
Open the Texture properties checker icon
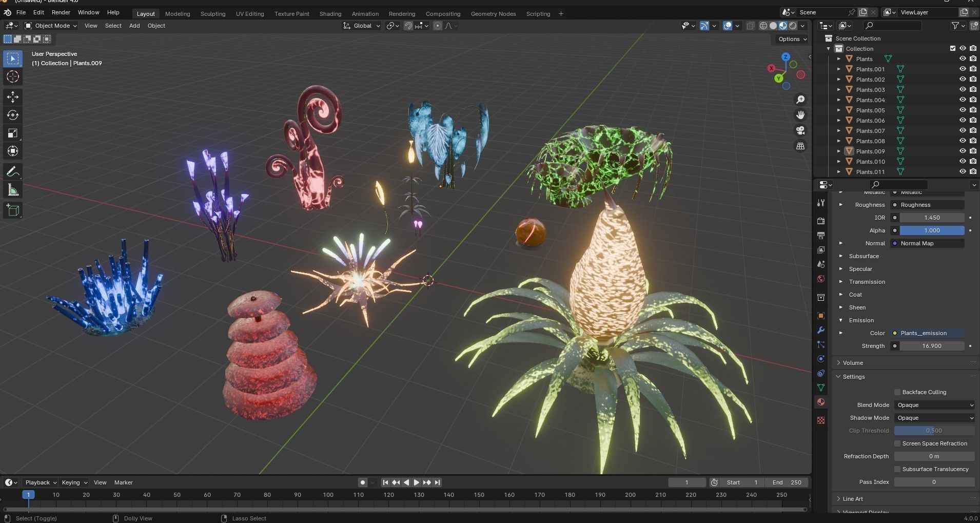point(821,420)
